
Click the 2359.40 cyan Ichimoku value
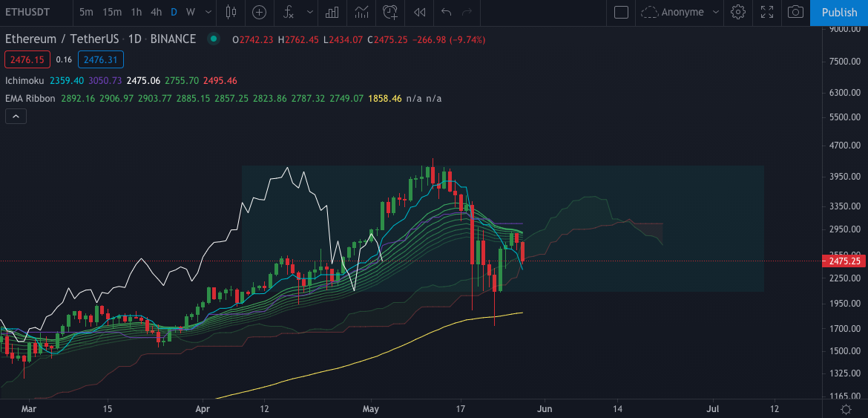(x=67, y=81)
